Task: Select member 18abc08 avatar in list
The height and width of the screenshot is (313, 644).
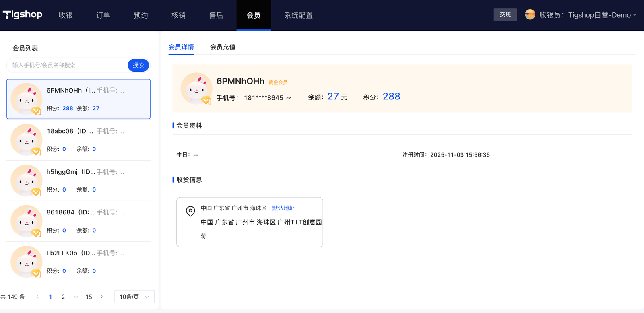Action: [27, 140]
